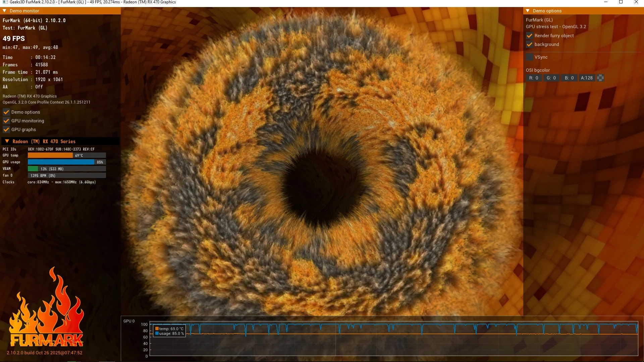Collapse the right Demo options panel

(x=528, y=11)
